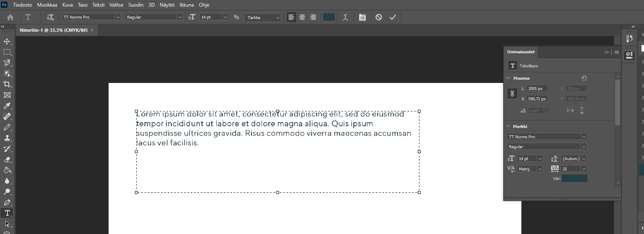Image resolution: width=644 pixels, height=234 pixels.
Task: Select the History Brush tool
Action: [7, 149]
